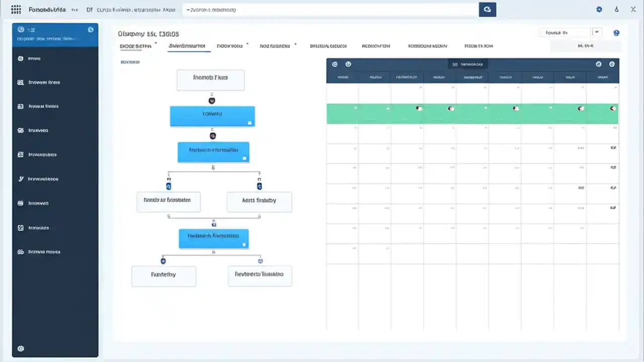The width and height of the screenshot is (644, 362).
Task: Click the user profile icon in the top bar
Action: click(x=616, y=9)
